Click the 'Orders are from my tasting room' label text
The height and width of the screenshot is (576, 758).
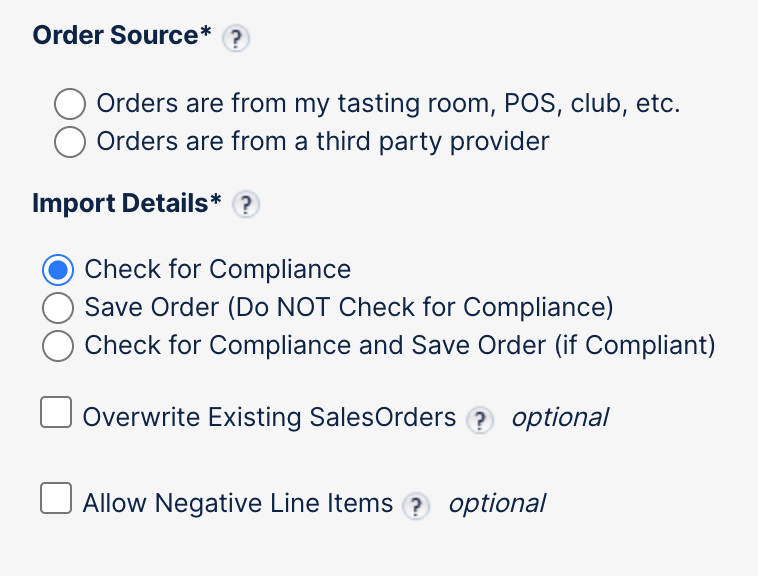388,104
